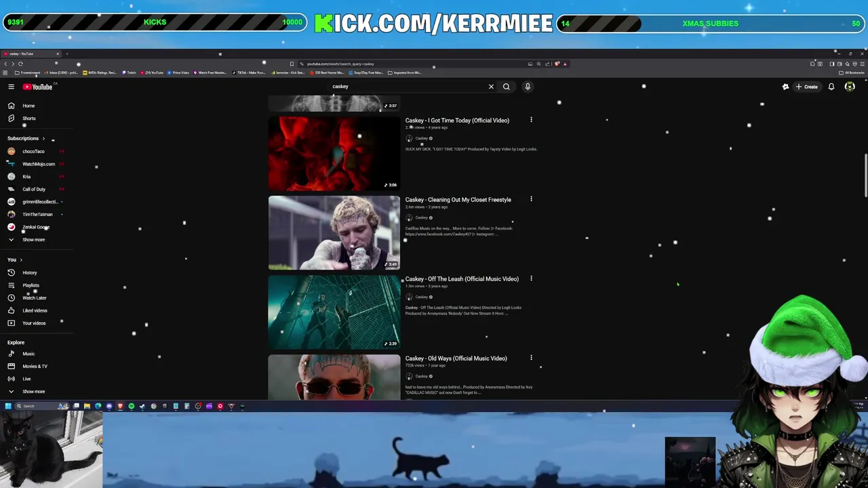This screenshot has height=488, width=868.
Task: Open Watch Later in the sidebar
Action: pyautogui.click(x=36, y=298)
